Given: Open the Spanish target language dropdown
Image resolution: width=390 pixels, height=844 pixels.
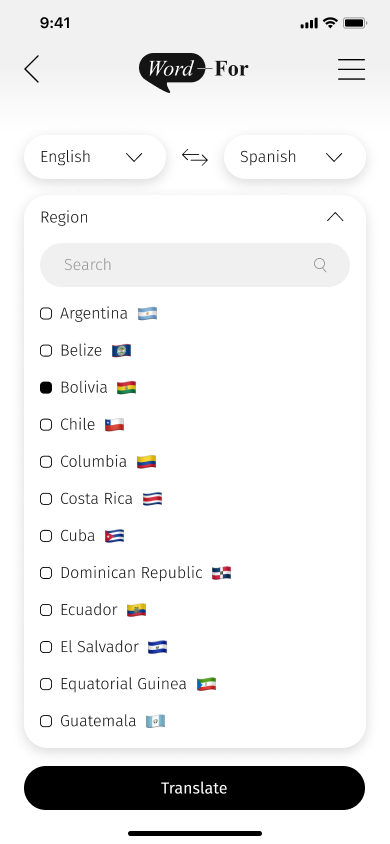Looking at the screenshot, I should coord(295,157).
